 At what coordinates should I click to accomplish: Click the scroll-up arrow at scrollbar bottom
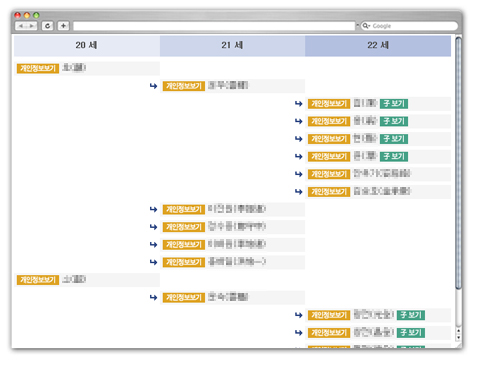[x=458, y=331]
